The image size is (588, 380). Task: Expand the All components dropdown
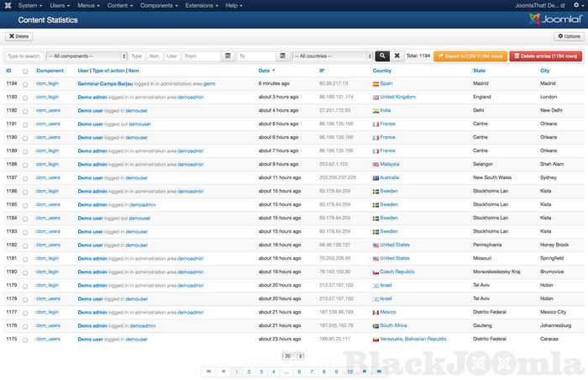click(x=87, y=56)
